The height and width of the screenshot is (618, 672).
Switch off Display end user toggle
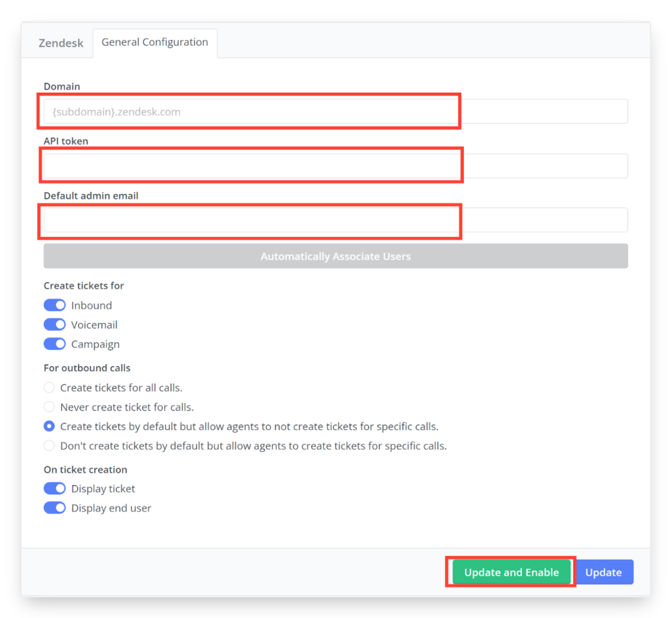pyautogui.click(x=55, y=508)
